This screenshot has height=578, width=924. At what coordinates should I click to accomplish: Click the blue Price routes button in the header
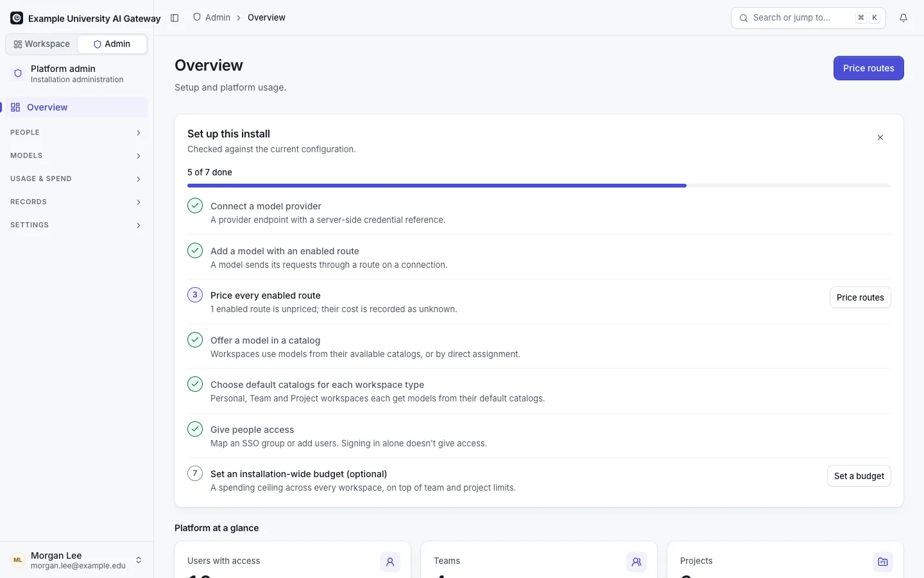pyautogui.click(x=869, y=68)
